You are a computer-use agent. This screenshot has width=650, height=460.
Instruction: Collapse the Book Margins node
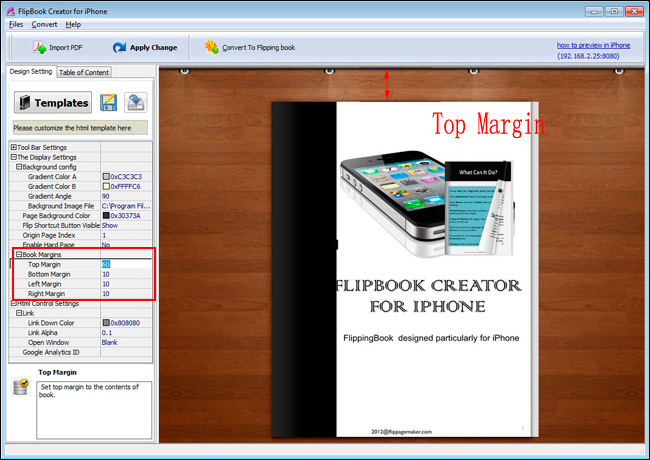pos(19,254)
